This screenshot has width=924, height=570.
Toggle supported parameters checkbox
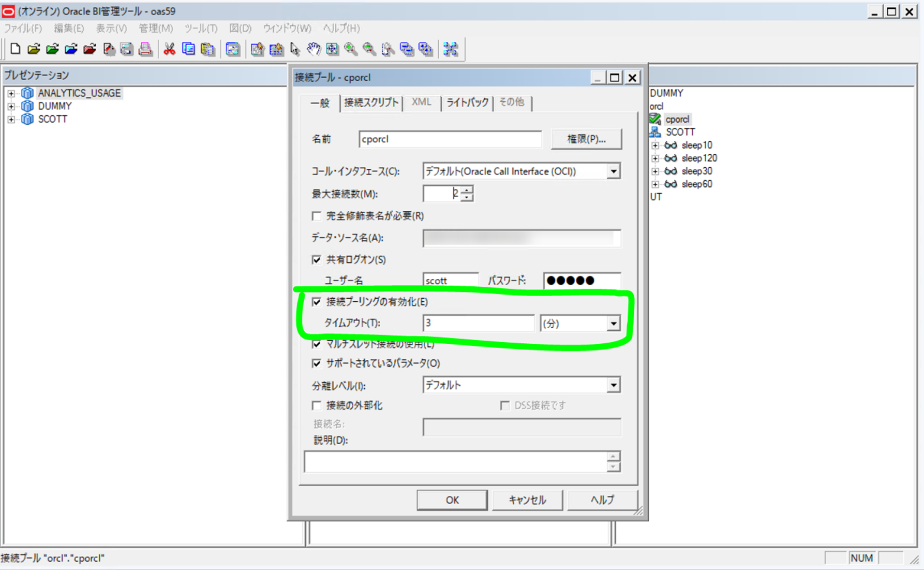[x=316, y=363]
